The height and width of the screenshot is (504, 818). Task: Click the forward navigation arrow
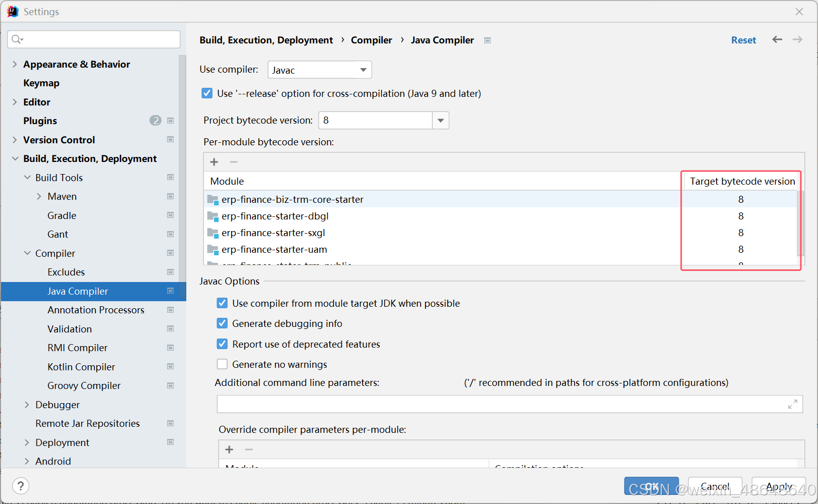(797, 39)
